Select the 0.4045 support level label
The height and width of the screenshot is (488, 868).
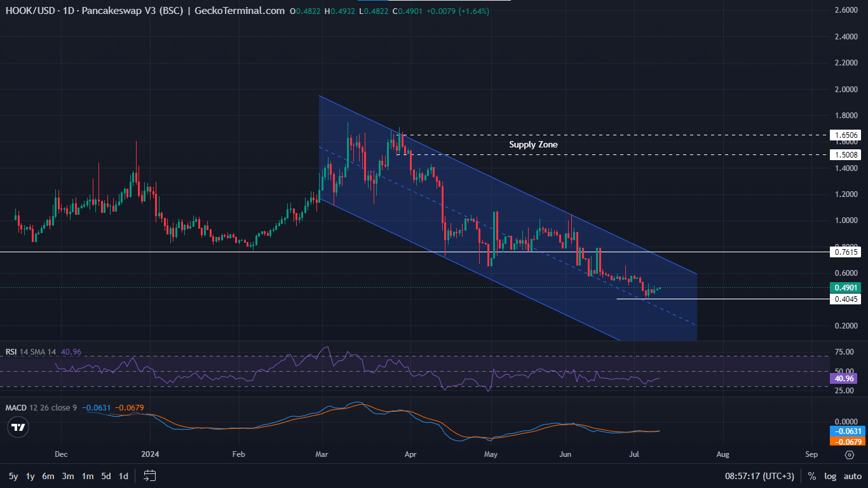click(x=846, y=299)
